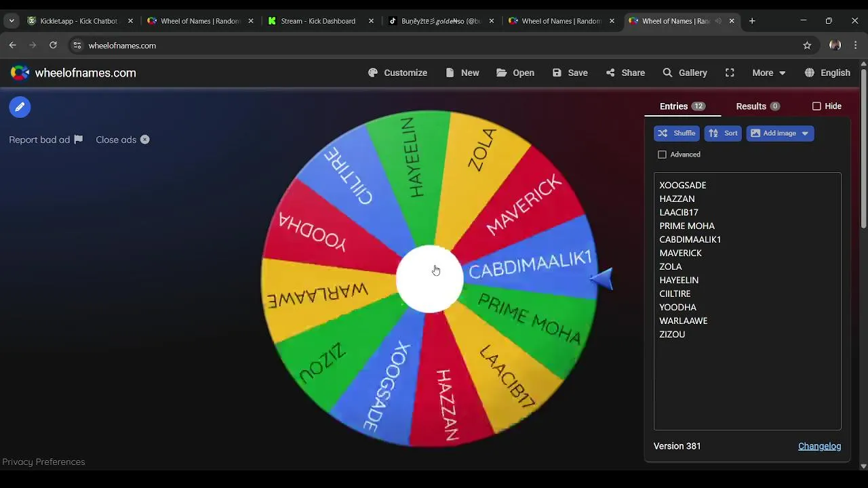Open the Customize palette option
868x488 pixels.
point(397,73)
